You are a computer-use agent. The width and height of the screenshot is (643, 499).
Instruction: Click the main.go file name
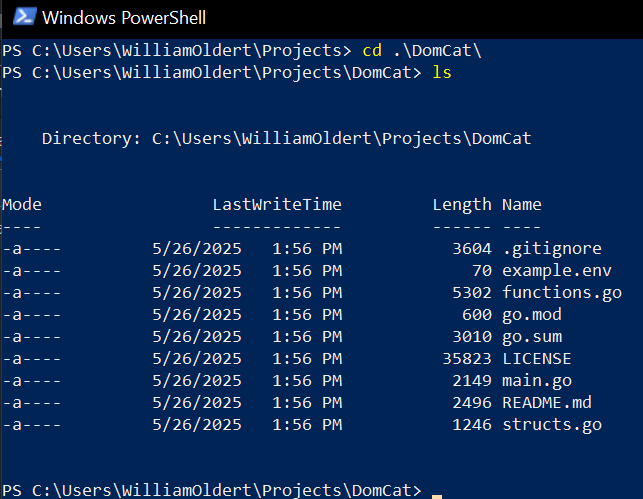tap(536, 380)
